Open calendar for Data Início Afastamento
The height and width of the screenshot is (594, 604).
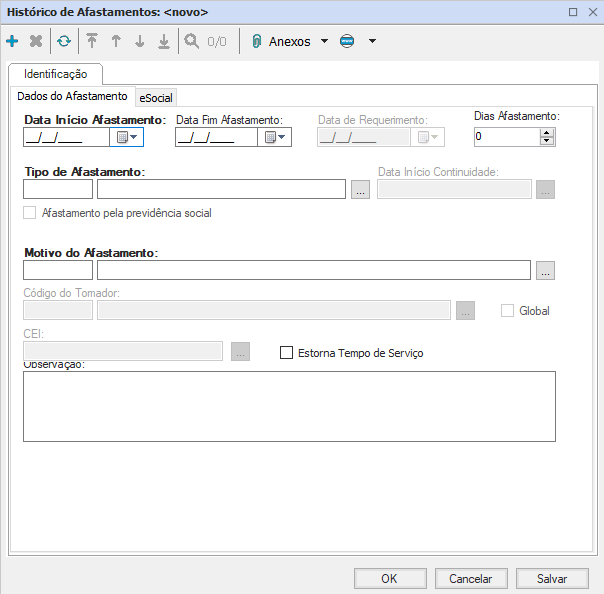[127, 137]
